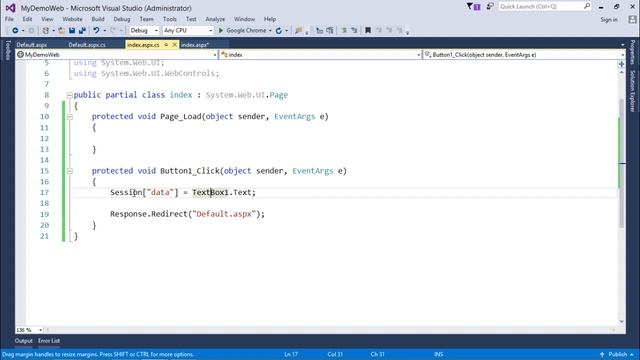640x360 pixels.
Task: Click the Refresh browser icon in toolbar
Action: tap(279, 31)
